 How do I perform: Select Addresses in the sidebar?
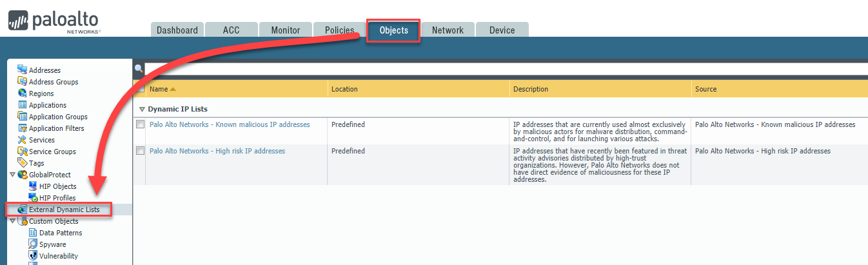45,70
